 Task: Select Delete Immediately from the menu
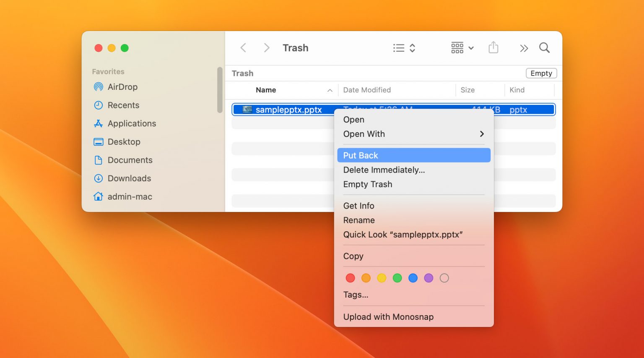coord(384,170)
